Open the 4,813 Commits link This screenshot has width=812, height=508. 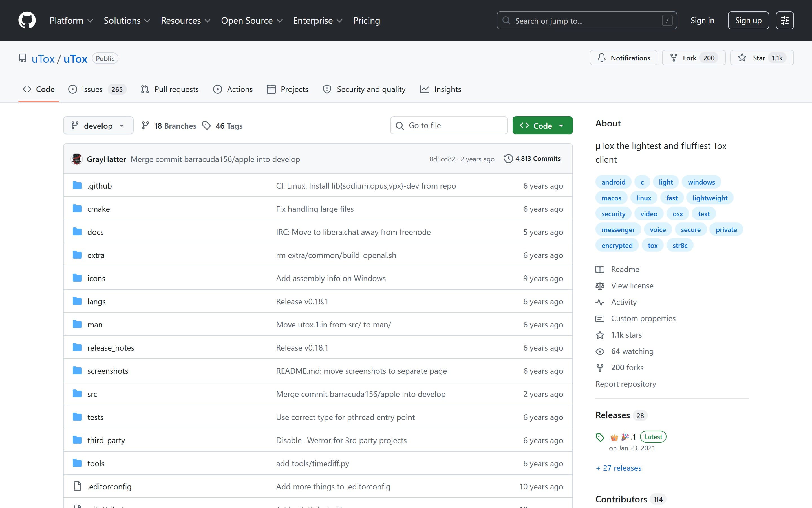tap(532, 159)
